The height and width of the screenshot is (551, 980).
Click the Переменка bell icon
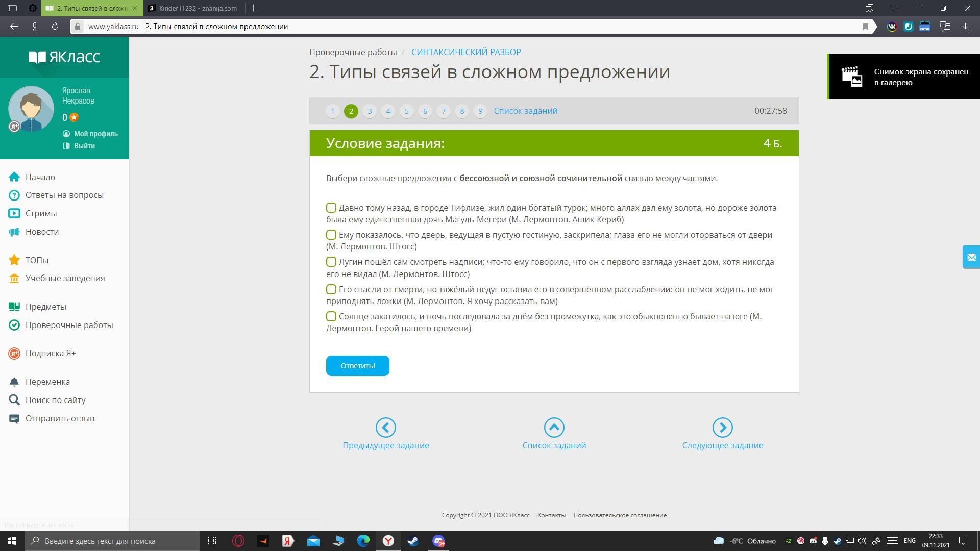pos(14,382)
